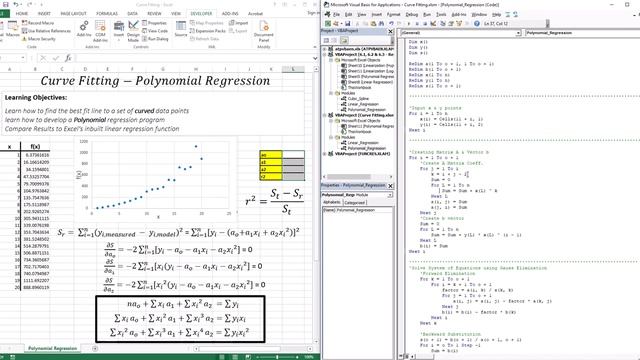The height and width of the screenshot is (360, 640).
Task: Click View Code in the ribbon
Action: tap(155, 31)
